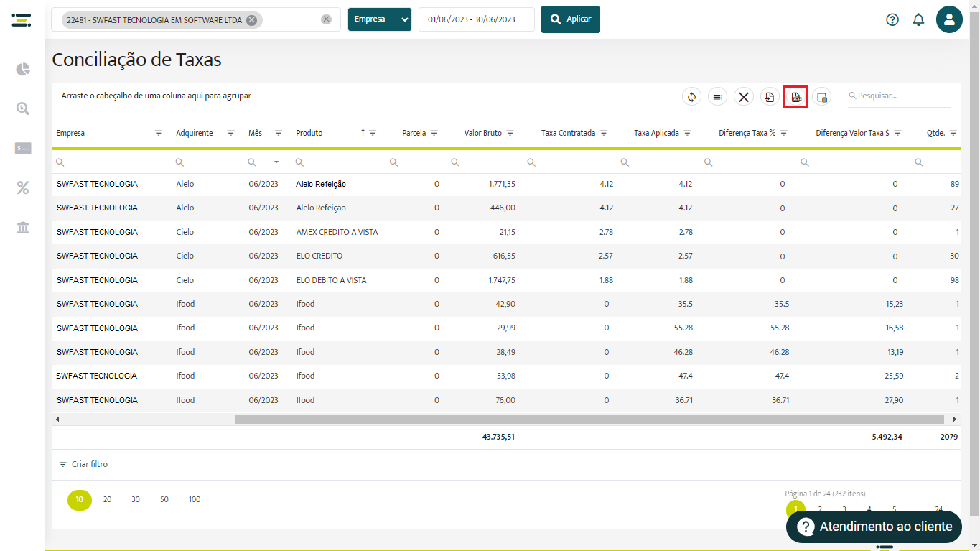The image size is (980, 551).
Task: Open the Empresa column filter icon
Action: click(159, 133)
